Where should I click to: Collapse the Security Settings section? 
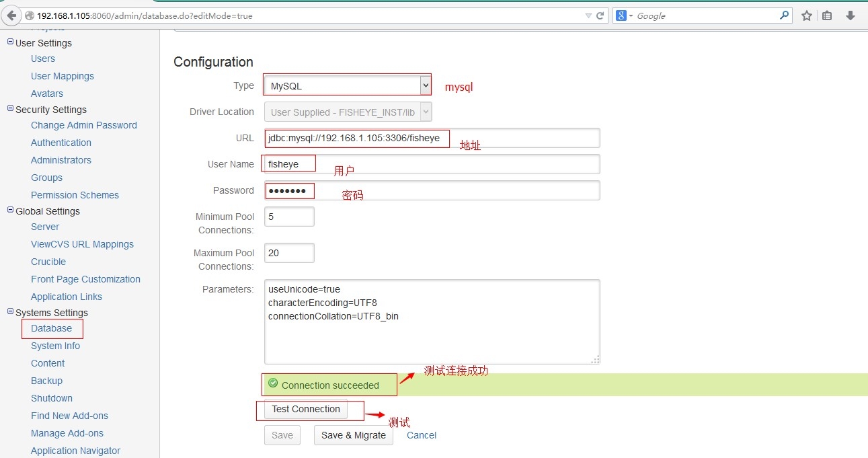pos(10,109)
